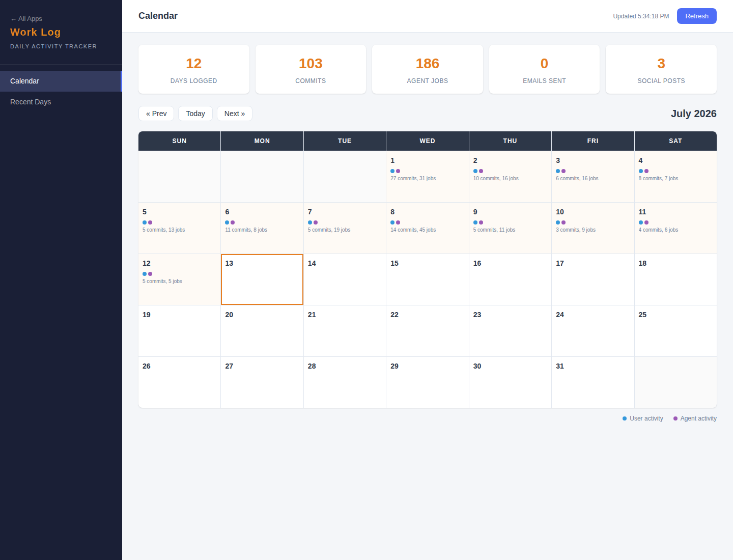Select day 31 in calendar
733x560 pixels.
pyautogui.click(x=593, y=382)
